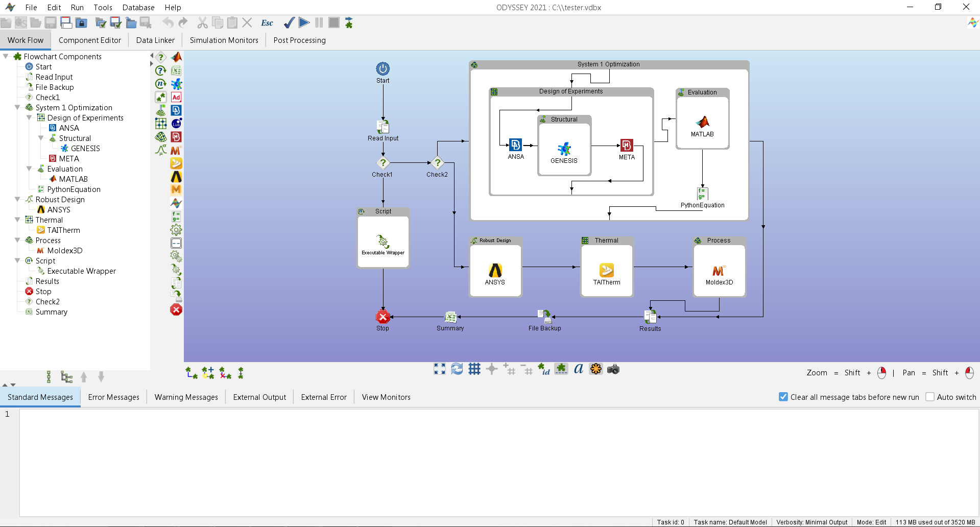The width and height of the screenshot is (980, 527).
Task: Click the Moldex3D node in Process box
Action: tap(719, 271)
